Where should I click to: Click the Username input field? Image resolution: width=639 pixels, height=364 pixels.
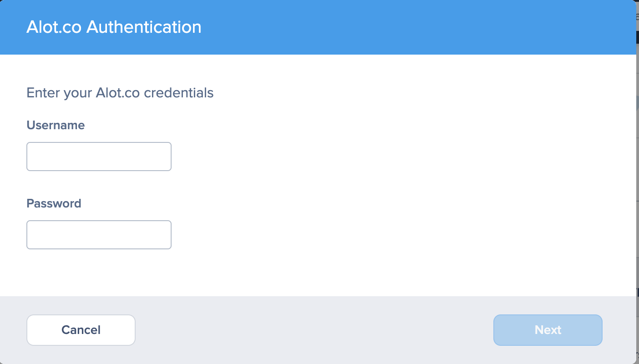pyautogui.click(x=99, y=157)
